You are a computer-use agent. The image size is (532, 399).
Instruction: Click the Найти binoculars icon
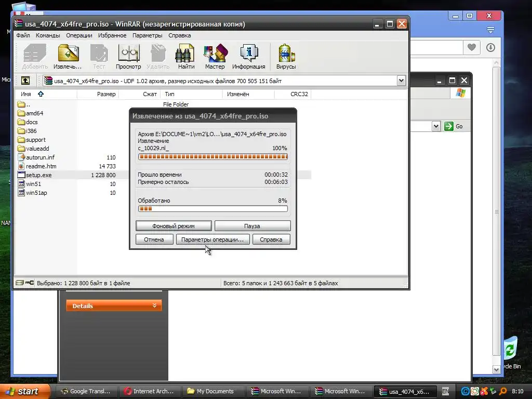[x=186, y=57]
